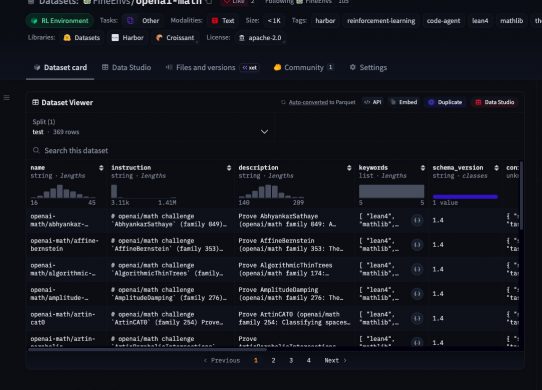The height and width of the screenshot is (390, 542).
Task: Select the Other task tag
Action: tap(143, 21)
